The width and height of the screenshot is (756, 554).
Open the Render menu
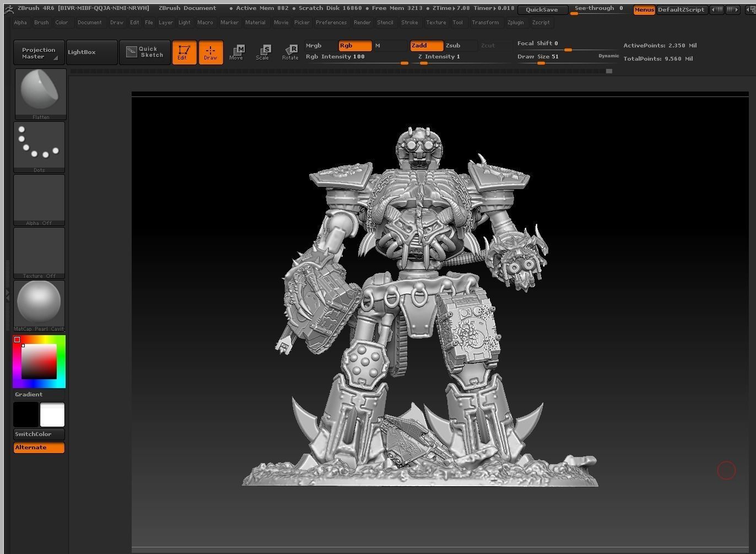click(x=362, y=23)
